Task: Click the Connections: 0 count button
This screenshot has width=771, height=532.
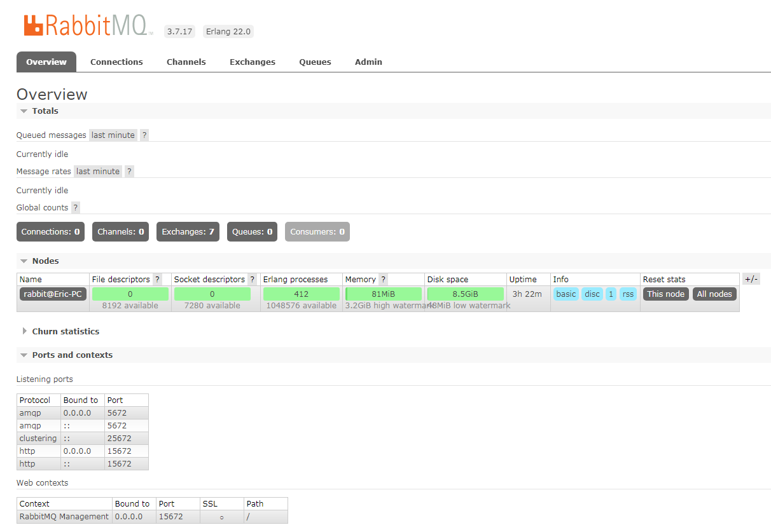Action: pos(51,232)
